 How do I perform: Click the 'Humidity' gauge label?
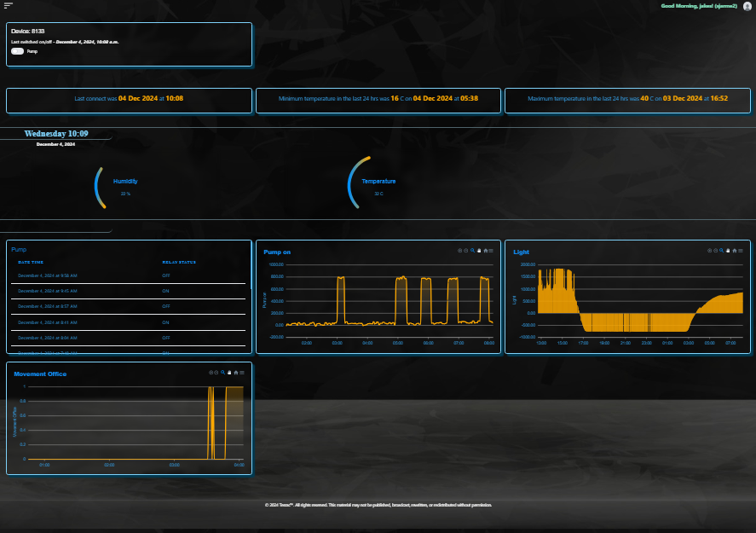(x=125, y=182)
